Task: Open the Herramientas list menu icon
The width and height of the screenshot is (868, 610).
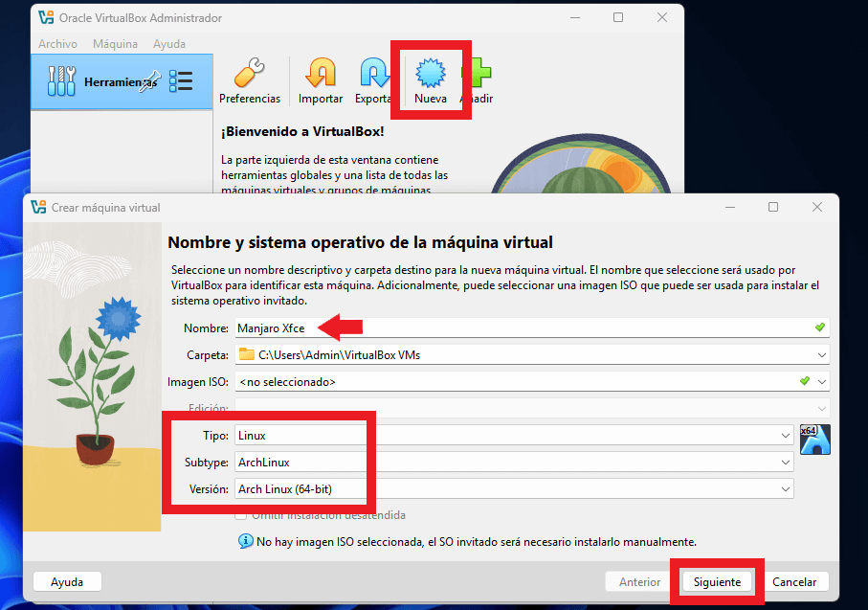Action: click(181, 81)
